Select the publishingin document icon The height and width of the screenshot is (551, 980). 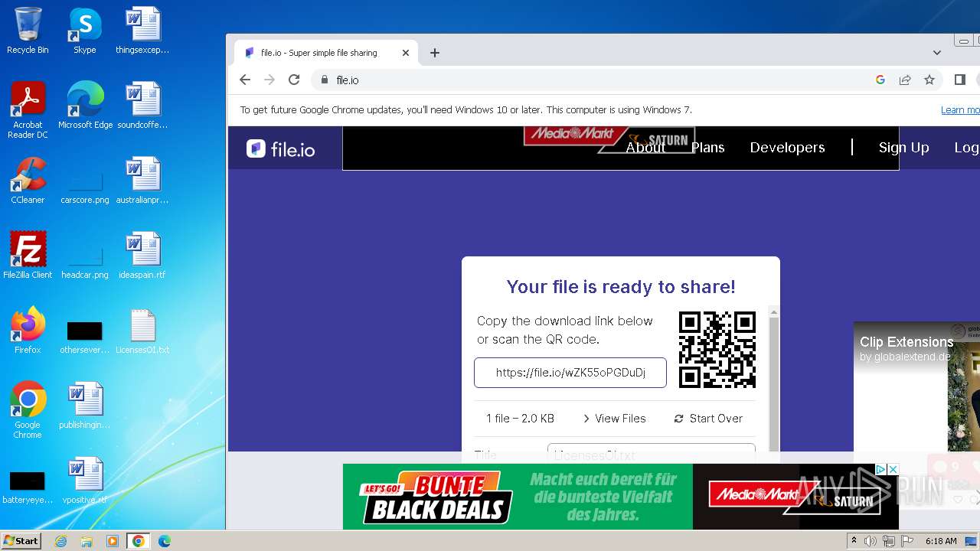coord(85,406)
